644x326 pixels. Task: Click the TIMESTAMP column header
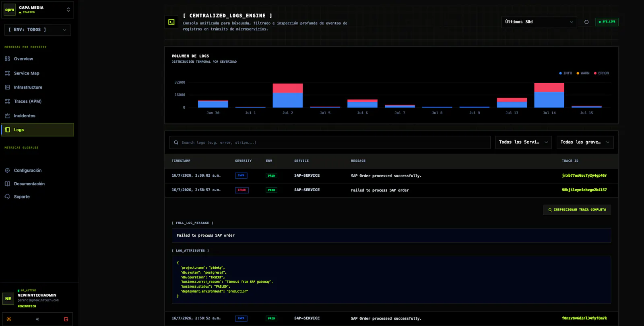pyautogui.click(x=181, y=161)
